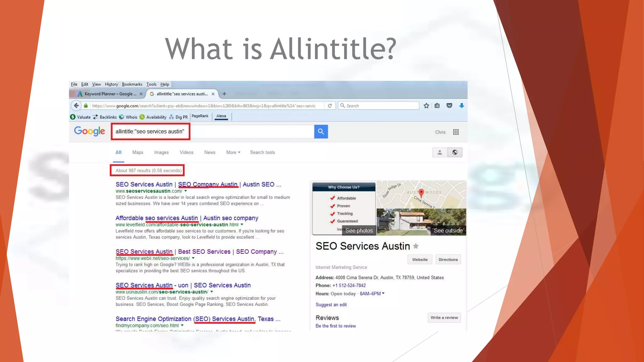Open Search tools options
The width and height of the screenshot is (644, 362).
263,152
